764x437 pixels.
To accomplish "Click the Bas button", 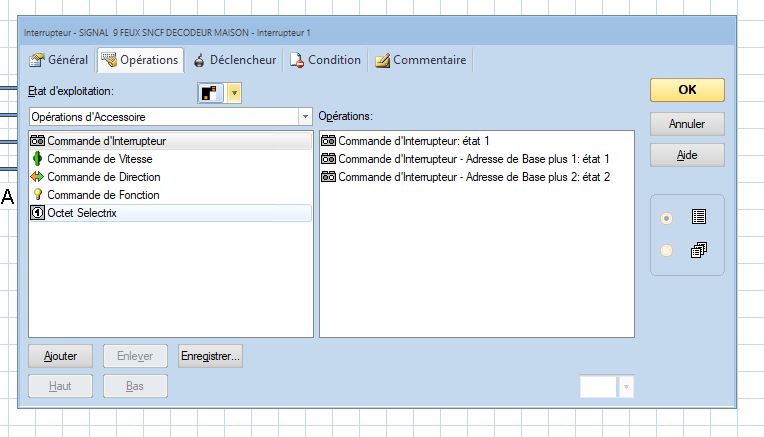I will click(135, 386).
